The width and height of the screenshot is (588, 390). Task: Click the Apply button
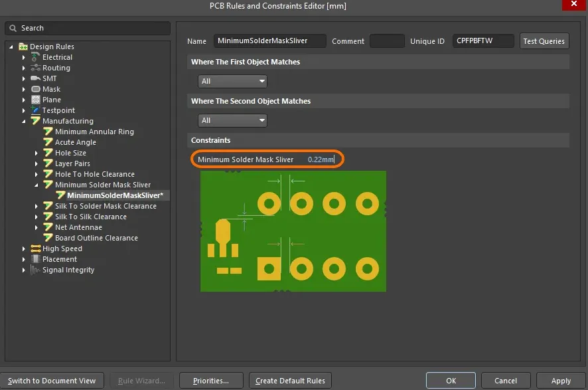[561, 381]
